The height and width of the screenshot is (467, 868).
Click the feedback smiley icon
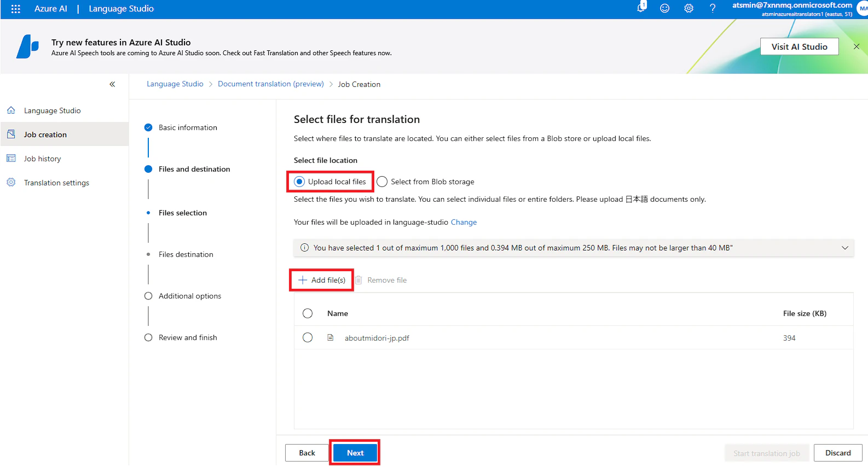[664, 8]
